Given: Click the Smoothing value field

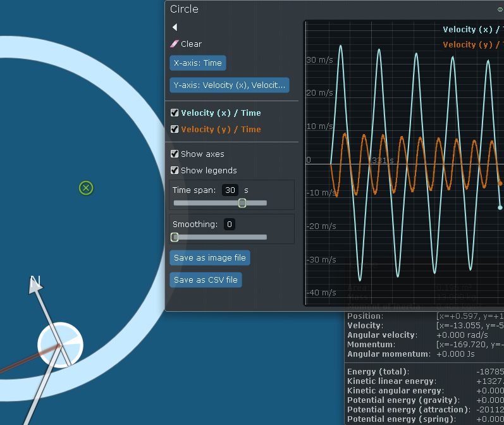Looking at the screenshot, I should click(229, 224).
